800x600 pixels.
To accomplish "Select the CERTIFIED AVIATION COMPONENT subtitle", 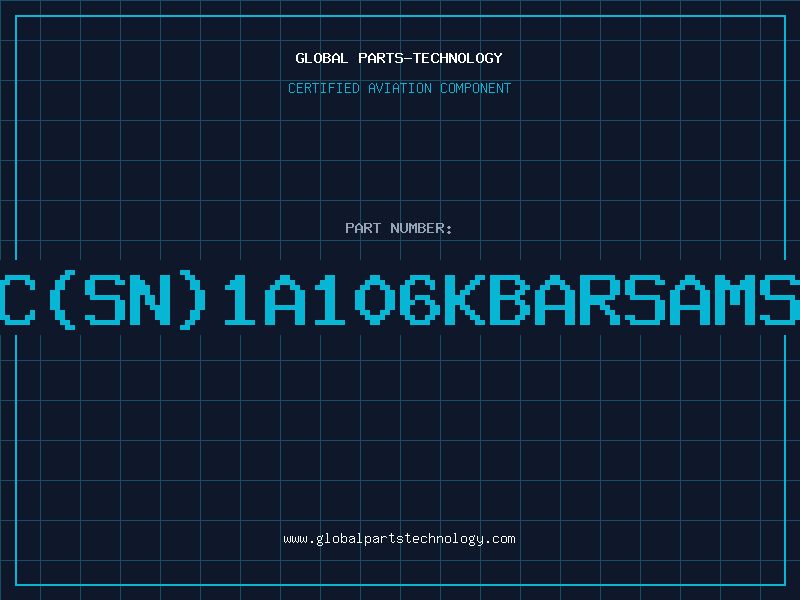I will [399, 88].
